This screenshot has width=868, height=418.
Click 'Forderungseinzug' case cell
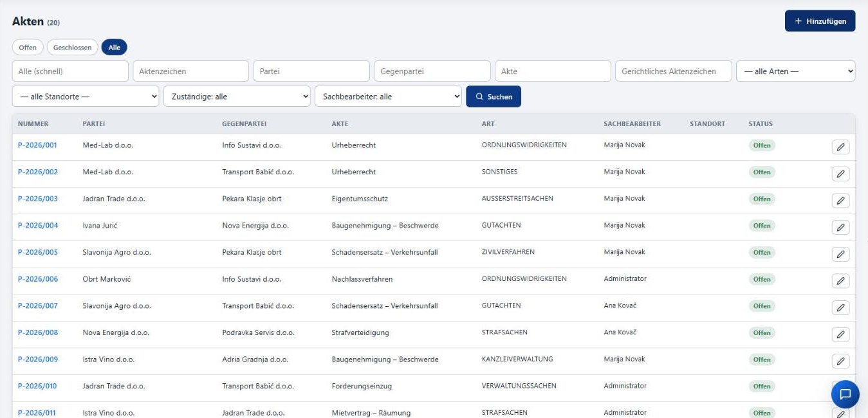coord(362,386)
